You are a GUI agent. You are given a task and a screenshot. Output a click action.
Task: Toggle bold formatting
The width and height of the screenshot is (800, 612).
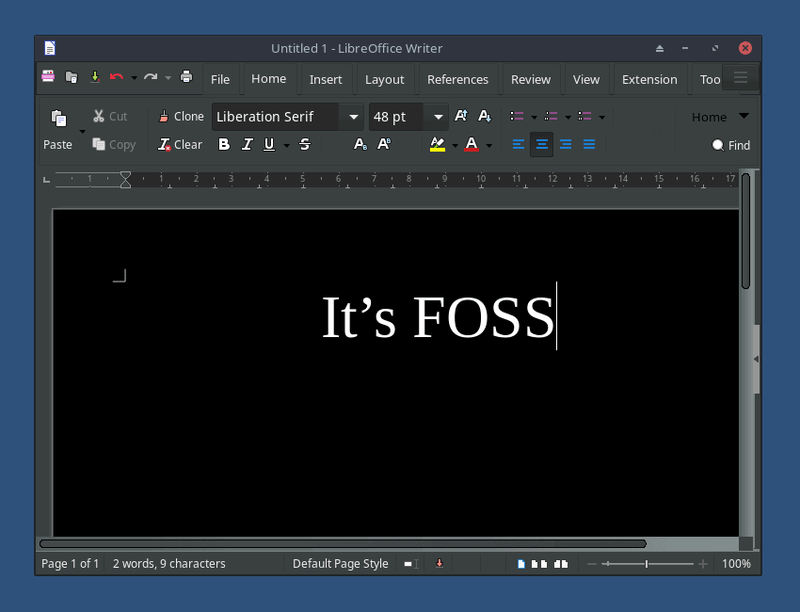pos(223,145)
